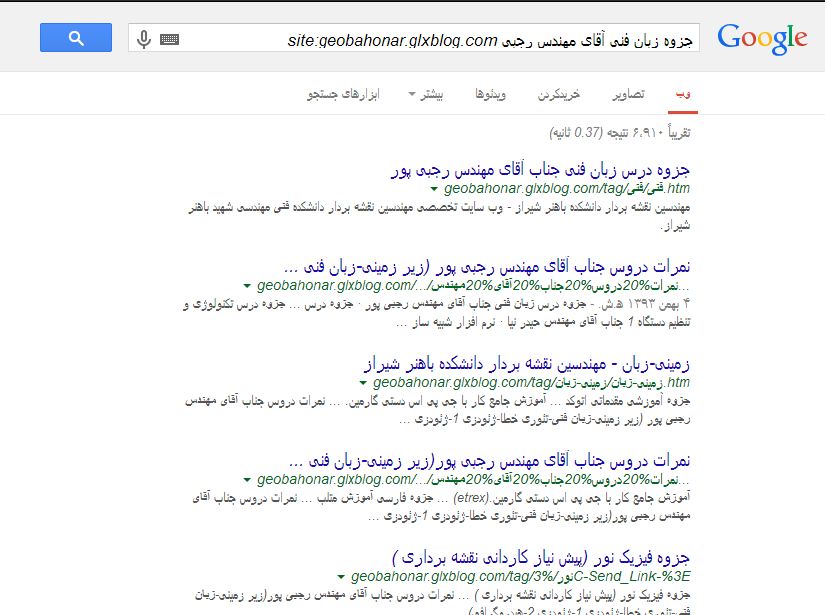The width and height of the screenshot is (825, 615).
Task: Open second نمرات دروس result with پور(زیر
Action: pos(489,461)
